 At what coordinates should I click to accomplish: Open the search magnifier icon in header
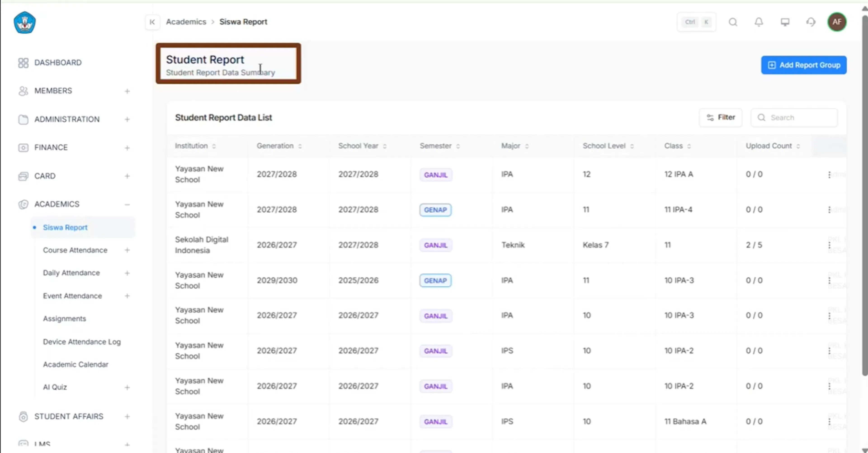[733, 22]
